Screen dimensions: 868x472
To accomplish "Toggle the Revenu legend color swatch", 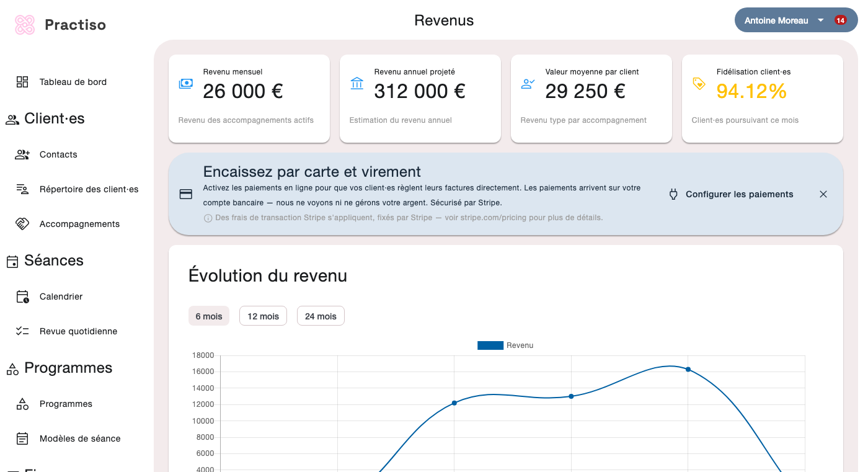I will pyautogui.click(x=490, y=345).
